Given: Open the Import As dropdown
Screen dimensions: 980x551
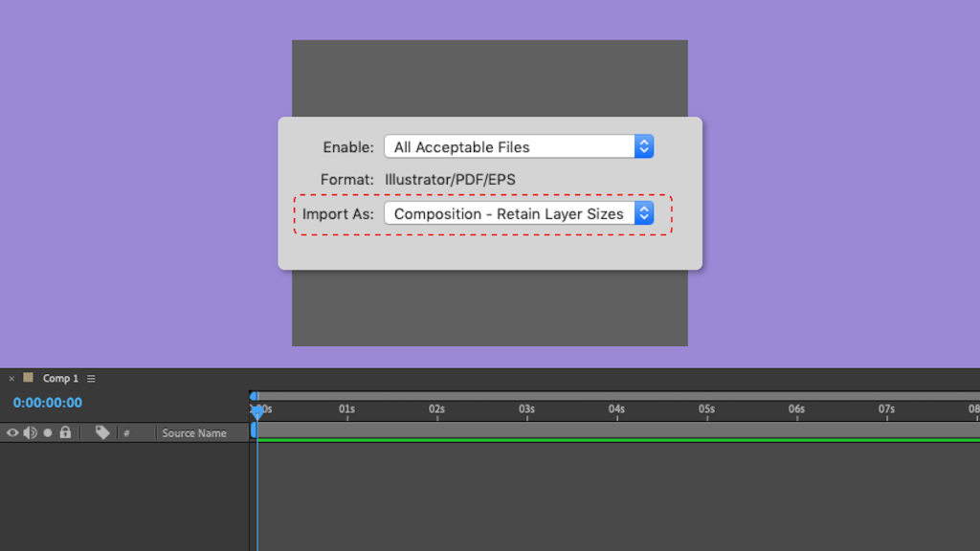Looking at the screenshot, I should pos(518,214).
